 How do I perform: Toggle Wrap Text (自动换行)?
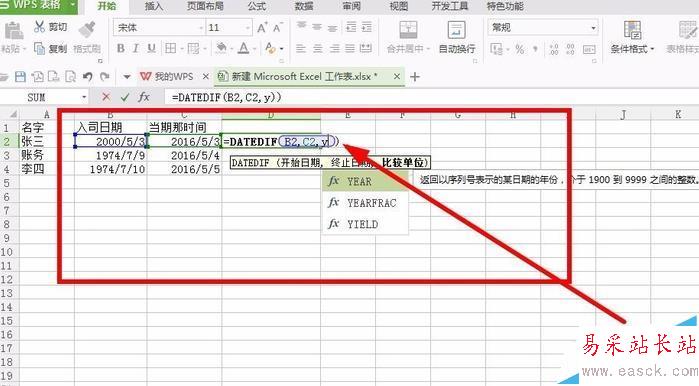456,37
